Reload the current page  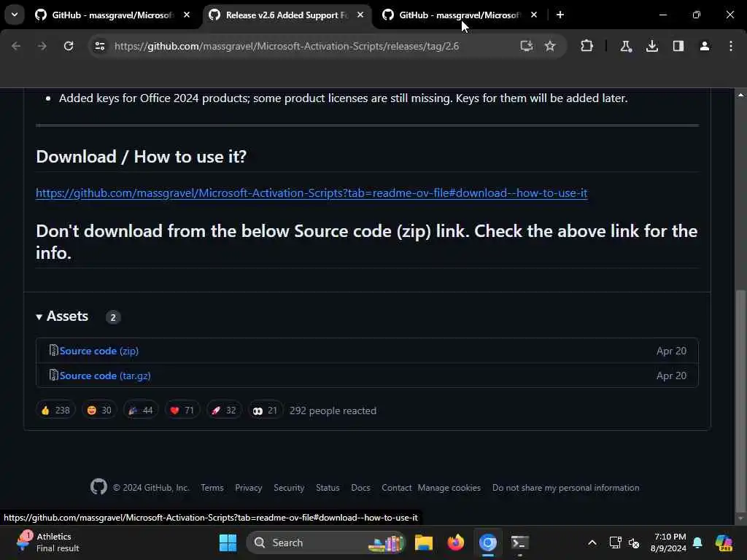(69, 46)
